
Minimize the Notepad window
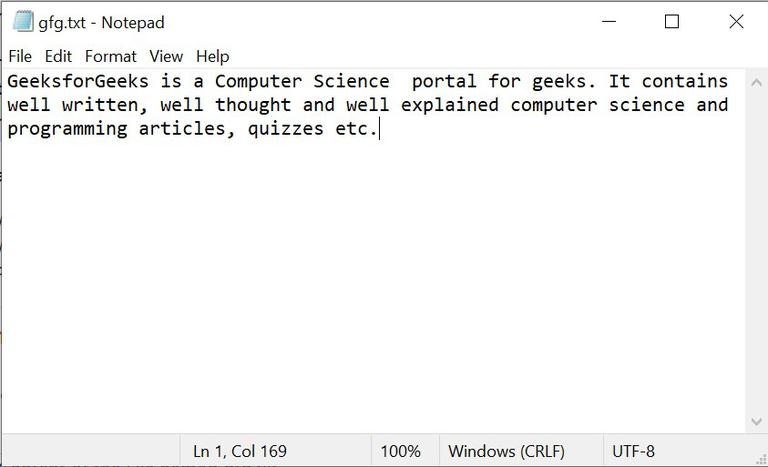click(x=607, y=21)
